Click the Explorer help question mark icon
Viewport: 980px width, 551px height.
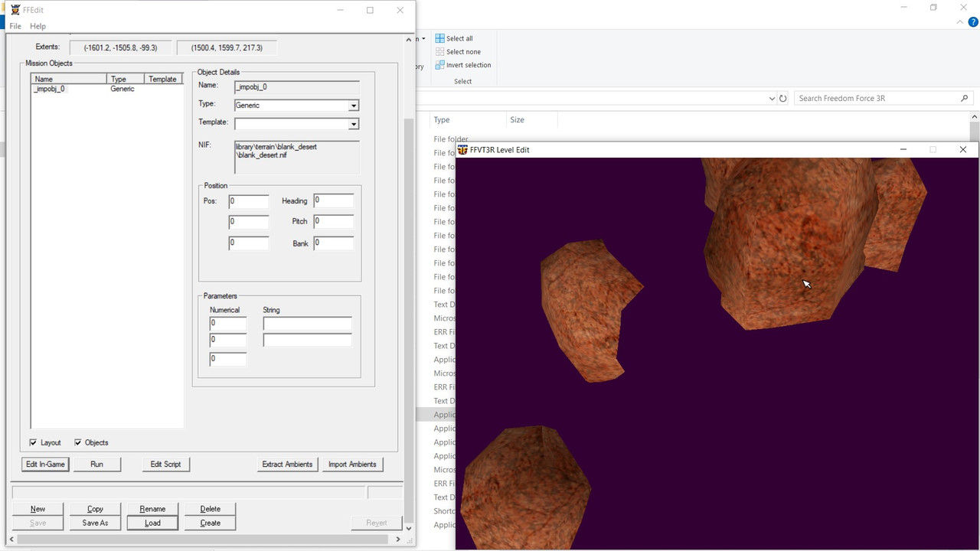pyautogui.click(x=973, y=22)
